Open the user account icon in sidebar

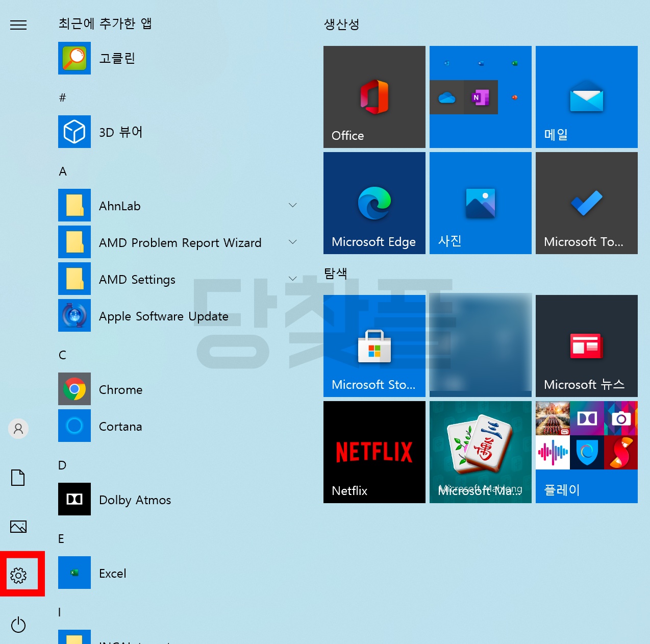(18, 429)
